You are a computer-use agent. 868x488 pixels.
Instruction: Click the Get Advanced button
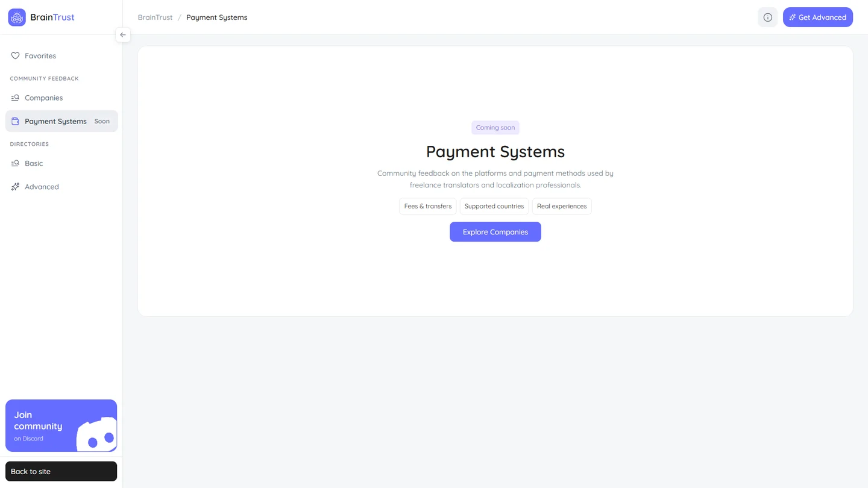(x=818, y=17)
